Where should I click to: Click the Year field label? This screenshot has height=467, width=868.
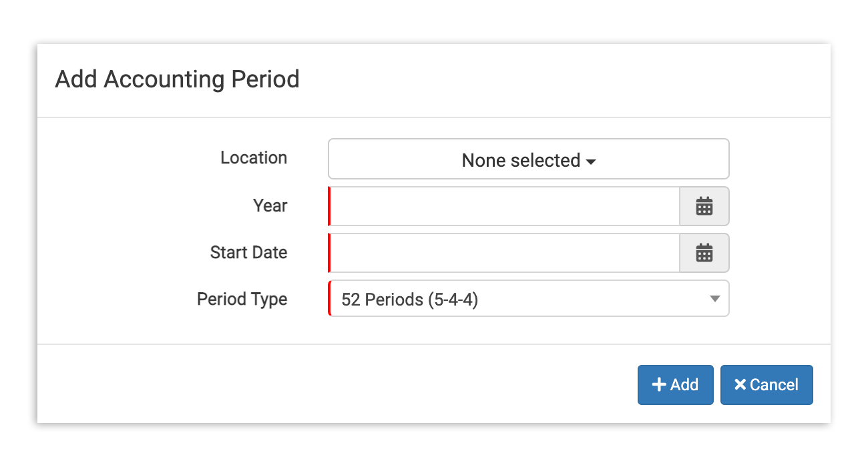pos(270,205)
